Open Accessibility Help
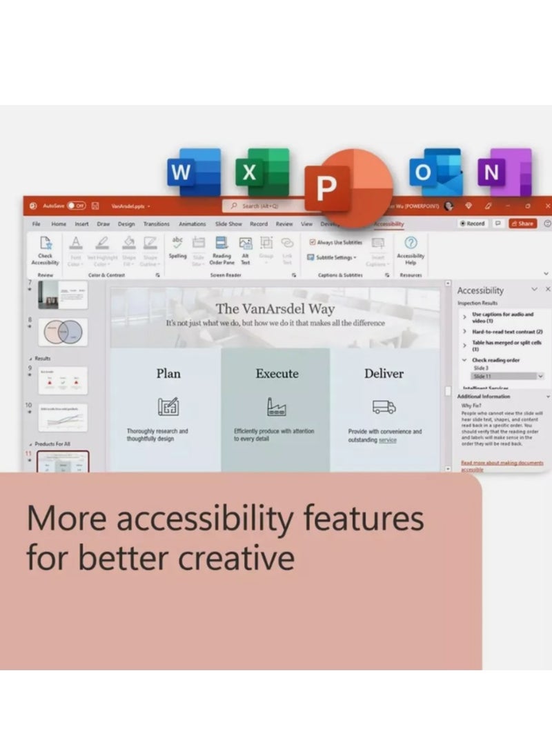This screenshot has height=756, width=552. [411, 250]
